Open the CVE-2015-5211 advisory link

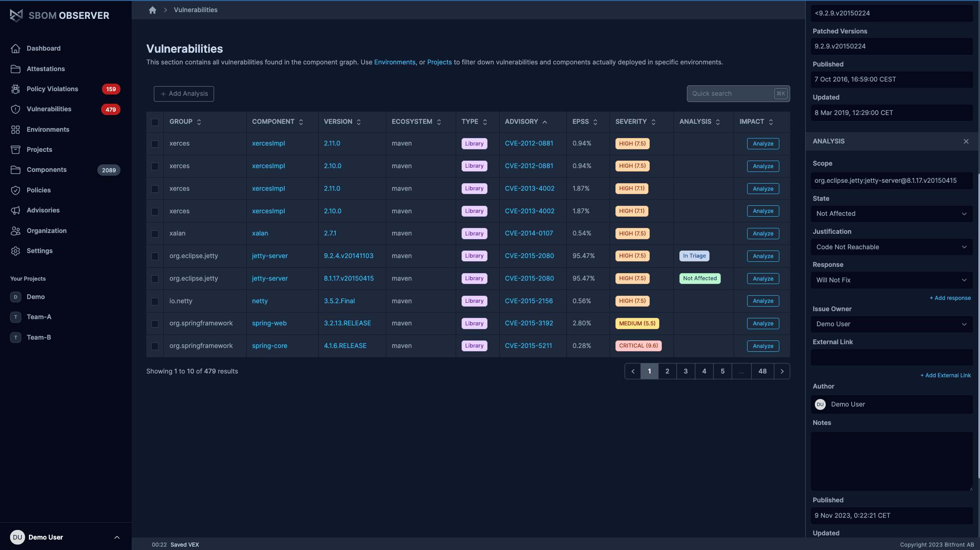coord(528,346)
